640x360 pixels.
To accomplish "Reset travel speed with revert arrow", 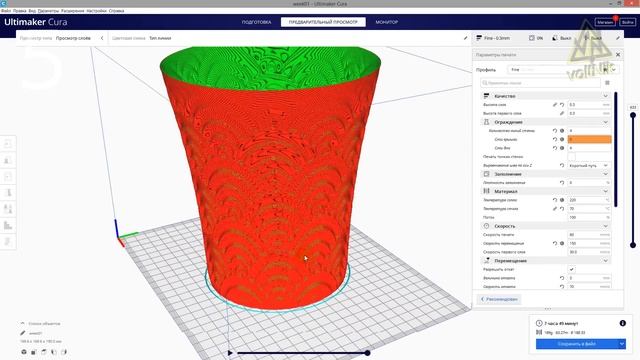I will pos(555,243).
